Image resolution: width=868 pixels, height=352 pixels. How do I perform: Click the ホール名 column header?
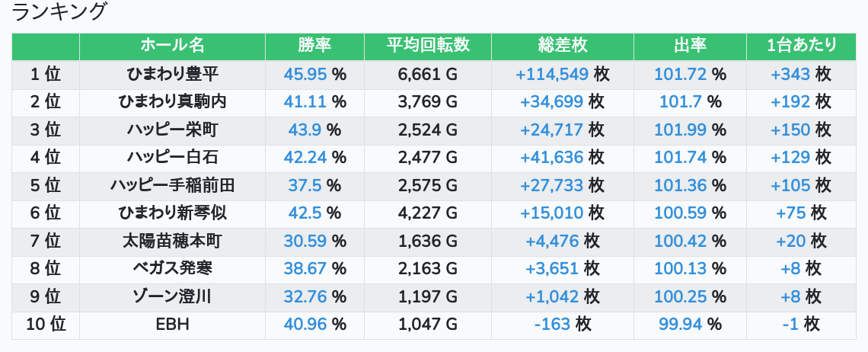click(172, 46)
